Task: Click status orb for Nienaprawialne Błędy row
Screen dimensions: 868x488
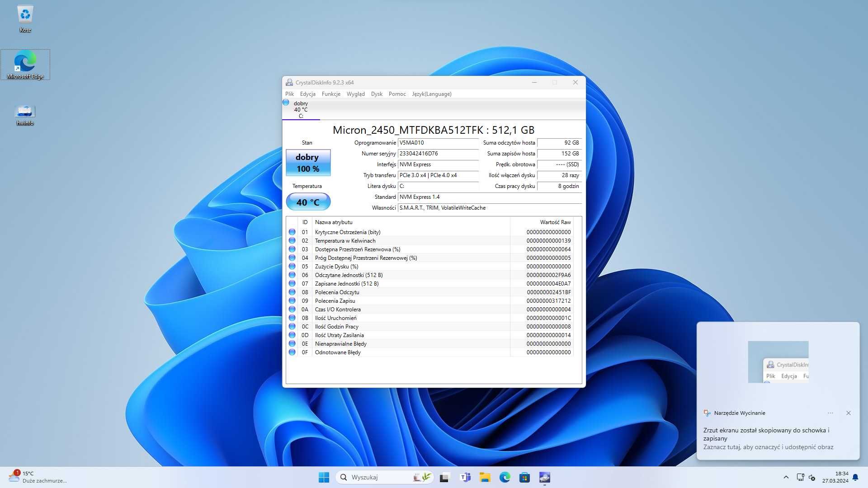Action: pos(292,343)
